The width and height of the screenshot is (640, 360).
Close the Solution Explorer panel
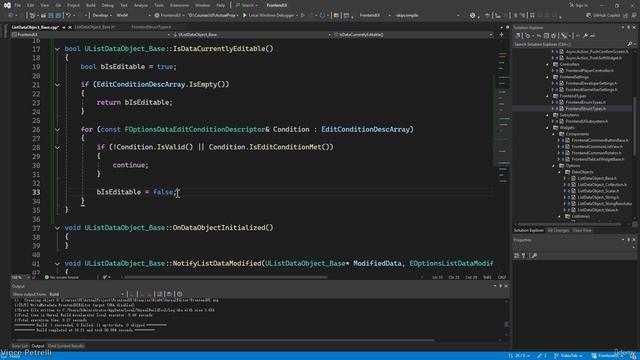(x=634, y=27)
